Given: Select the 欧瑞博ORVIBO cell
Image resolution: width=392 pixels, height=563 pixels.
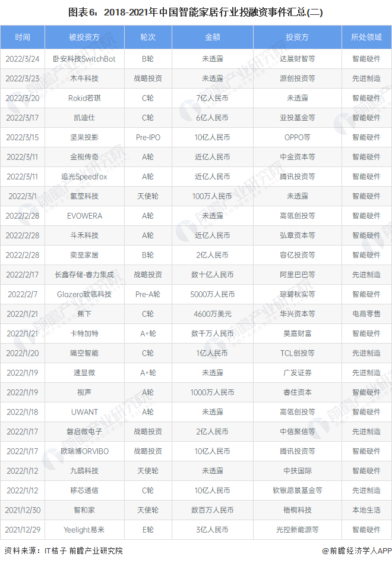Looking at the screenshot, I should tap(84, 451).
